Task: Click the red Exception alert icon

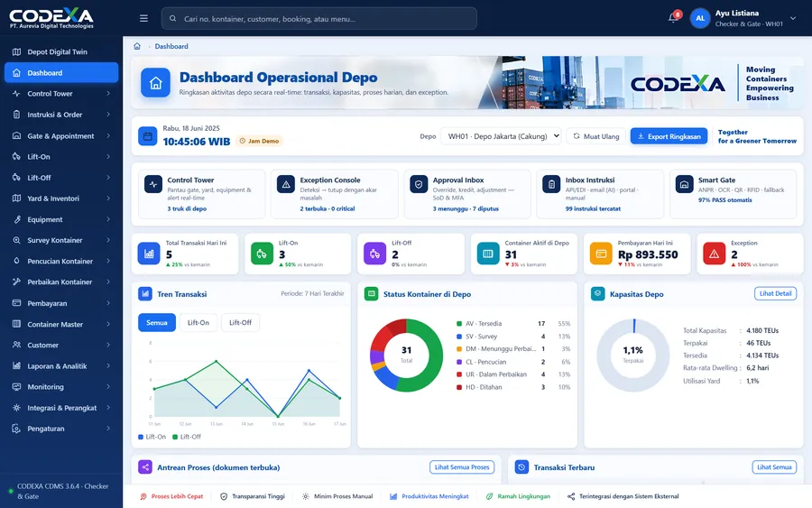Action: 715,254
